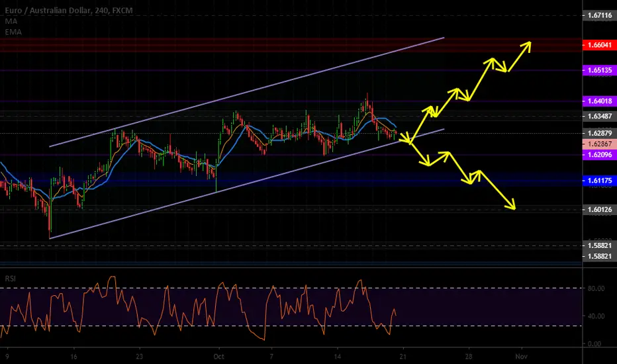Click the 21 date label on time axis
The image size is (617, 364).
(x=403, y=357)
